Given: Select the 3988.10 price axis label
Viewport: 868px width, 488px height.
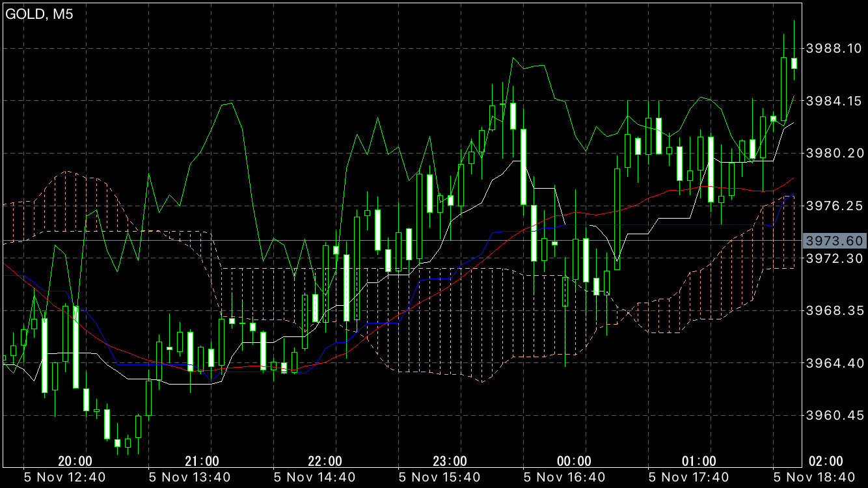Looking at the screenshot, I should point(834,48).
